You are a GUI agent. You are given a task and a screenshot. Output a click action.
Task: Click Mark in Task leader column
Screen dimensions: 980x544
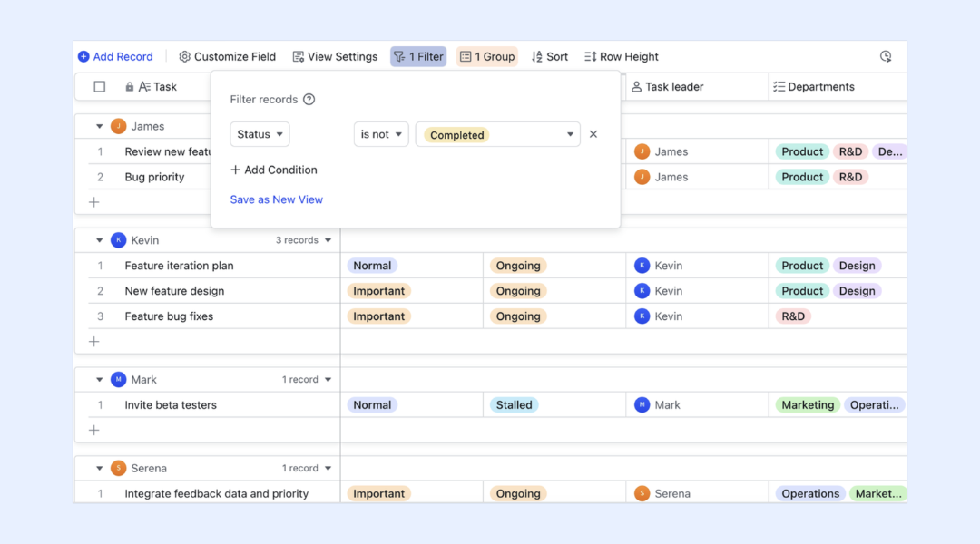658,405
